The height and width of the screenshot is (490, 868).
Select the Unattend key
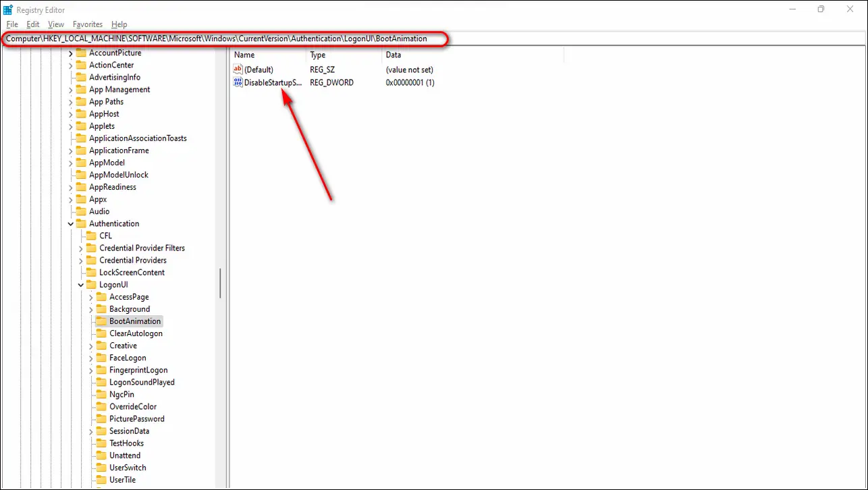pos(125,455)
